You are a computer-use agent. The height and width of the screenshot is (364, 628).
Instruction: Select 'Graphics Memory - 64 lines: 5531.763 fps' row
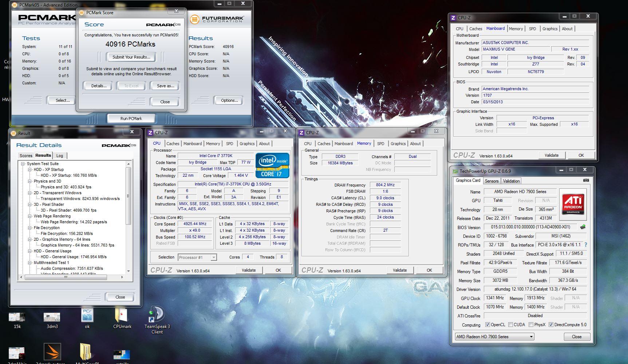78,245
